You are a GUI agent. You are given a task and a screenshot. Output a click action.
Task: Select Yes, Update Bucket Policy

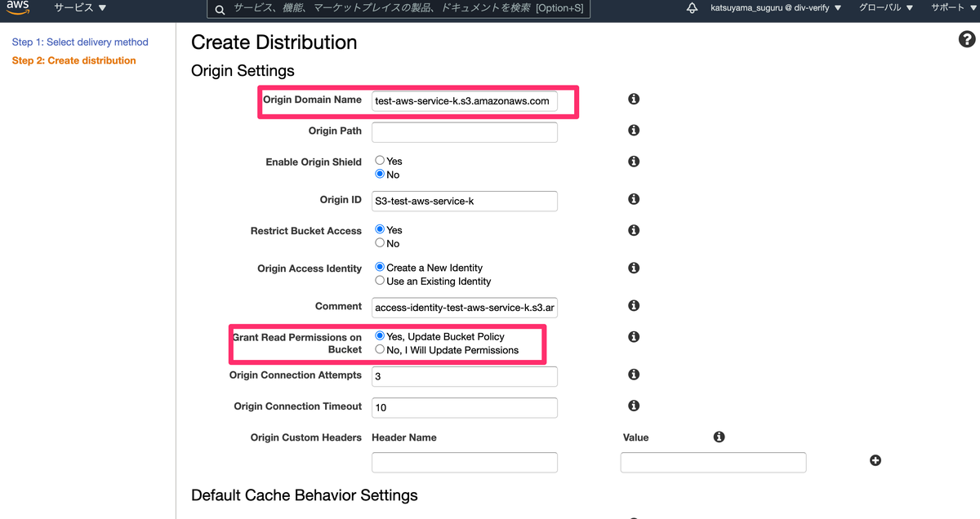point(380,335)
